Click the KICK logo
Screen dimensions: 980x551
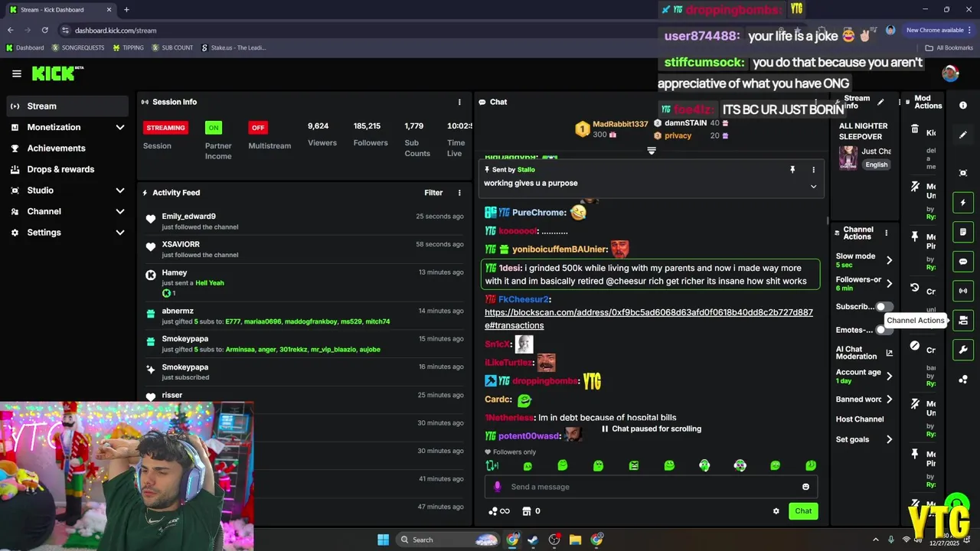(x=57, y=73)
